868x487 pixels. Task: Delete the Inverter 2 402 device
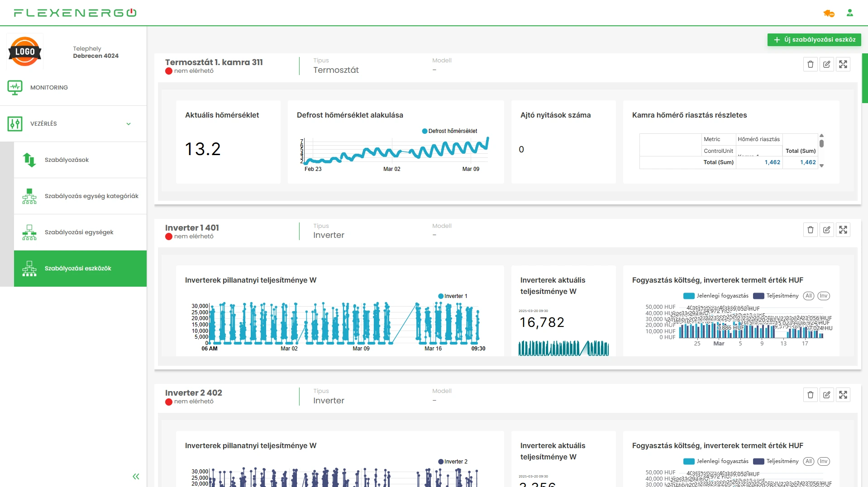[810, 395]
